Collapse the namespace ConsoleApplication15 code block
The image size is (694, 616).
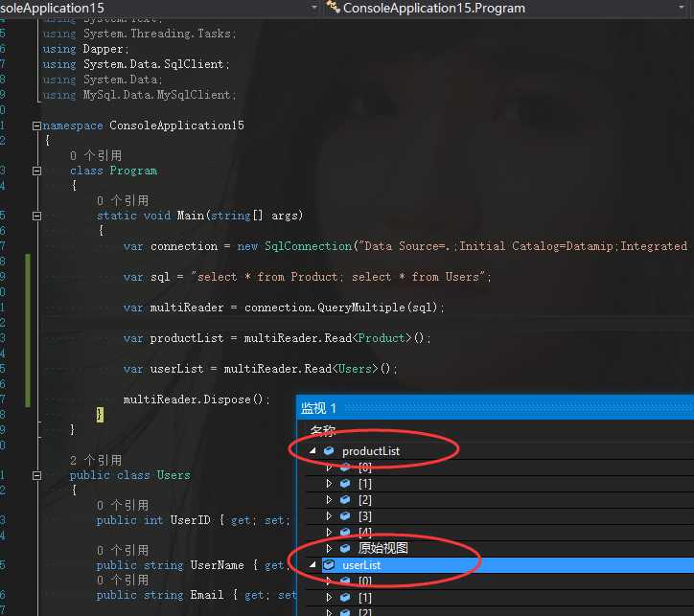[36, 125]
